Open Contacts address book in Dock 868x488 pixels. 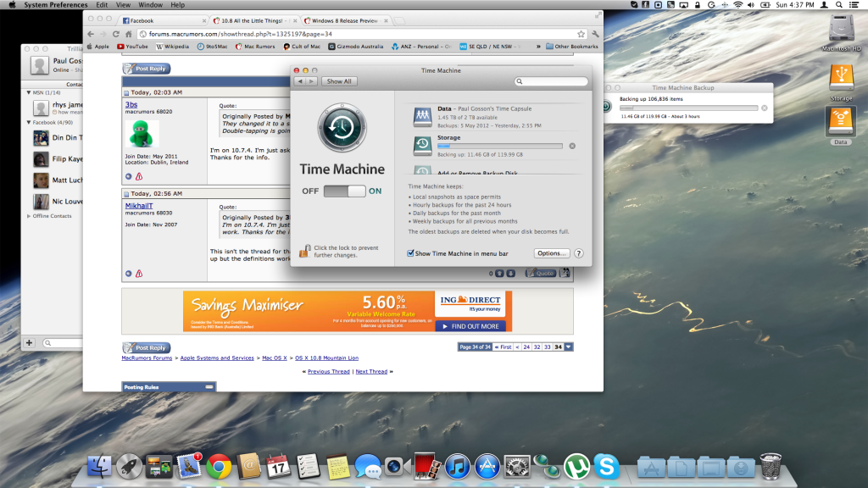click(x=248, y=467)
